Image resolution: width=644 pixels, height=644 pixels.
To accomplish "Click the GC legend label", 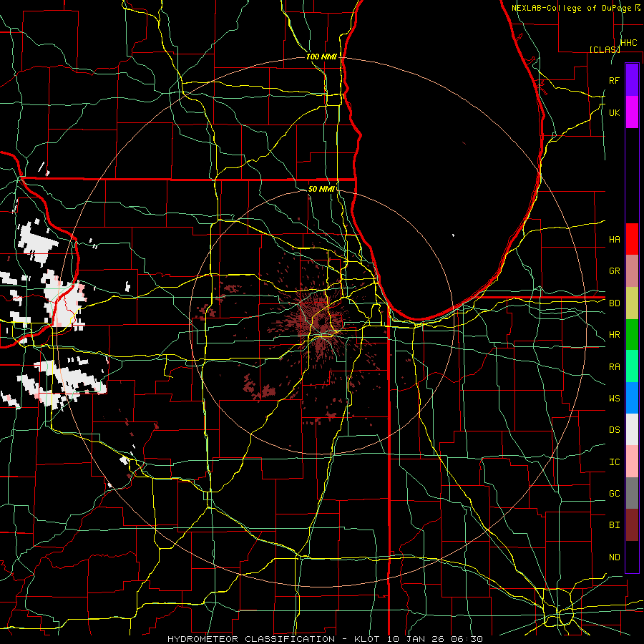I will coord(614,493).
